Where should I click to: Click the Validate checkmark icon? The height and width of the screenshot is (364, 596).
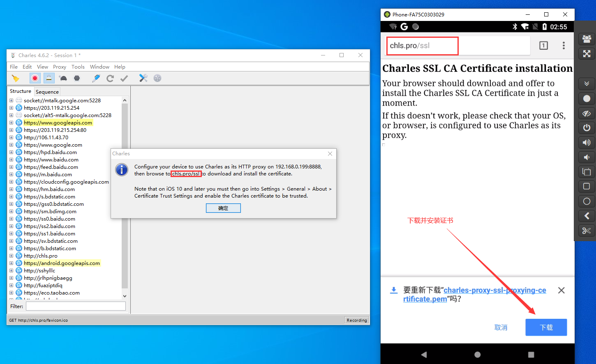coord(124,78)
